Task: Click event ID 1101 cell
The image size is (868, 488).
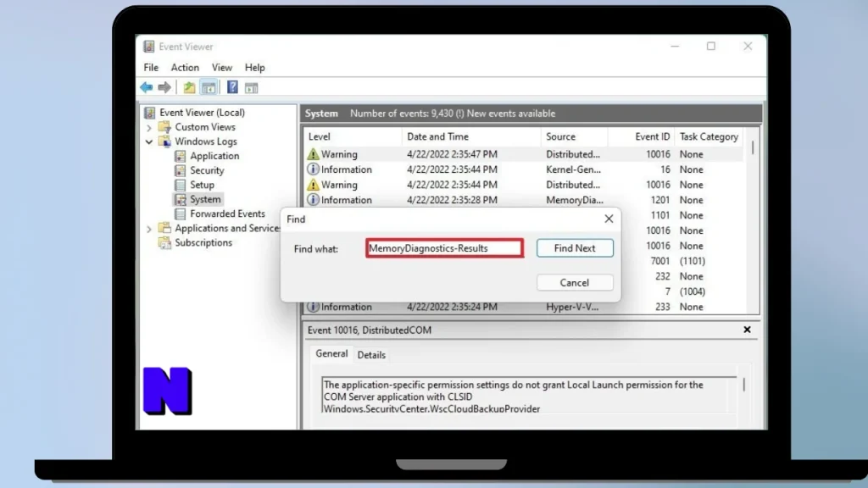Action: pyautogui.click(x=659, y=215)
